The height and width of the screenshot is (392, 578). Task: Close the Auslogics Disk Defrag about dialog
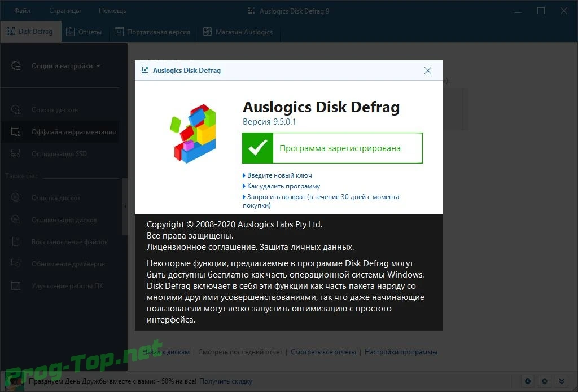tap(428, 71)
